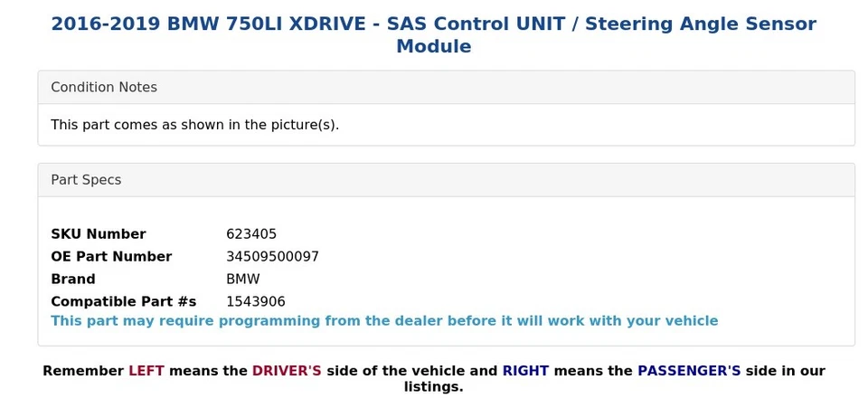Viewport: 868px width, 408px height.
Task: Click the Part Specs panel header
Action: coord(86,180)
